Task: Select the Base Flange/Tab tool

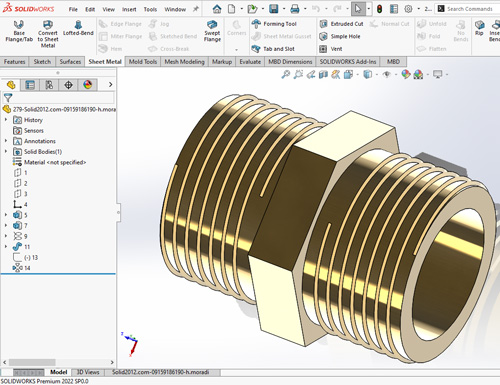Action: pos(19,31)
